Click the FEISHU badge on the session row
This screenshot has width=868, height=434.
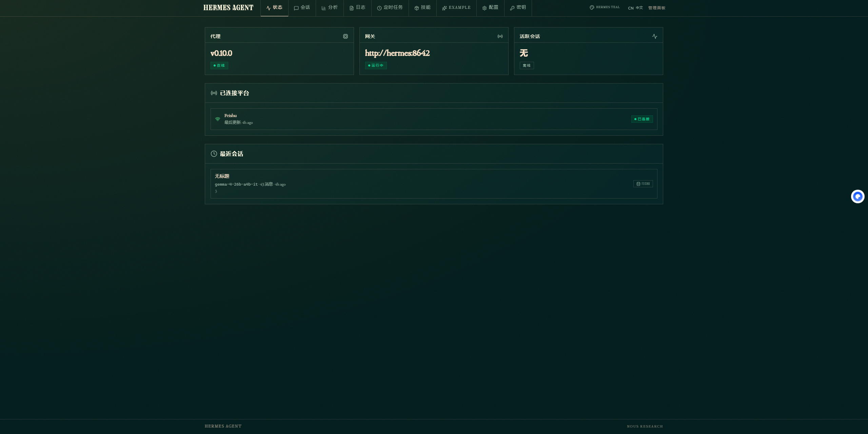[643, 184]
